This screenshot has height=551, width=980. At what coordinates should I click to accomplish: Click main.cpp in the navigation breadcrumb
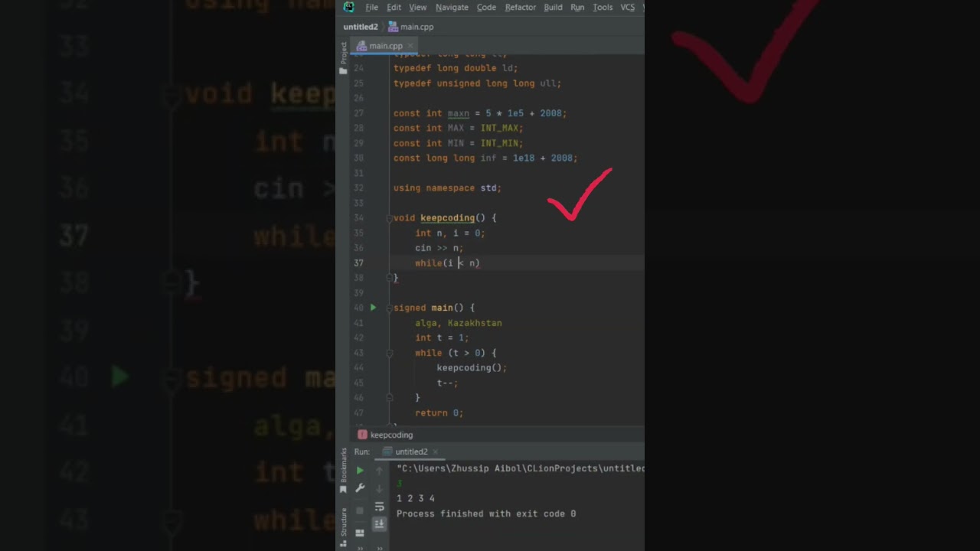411,27
